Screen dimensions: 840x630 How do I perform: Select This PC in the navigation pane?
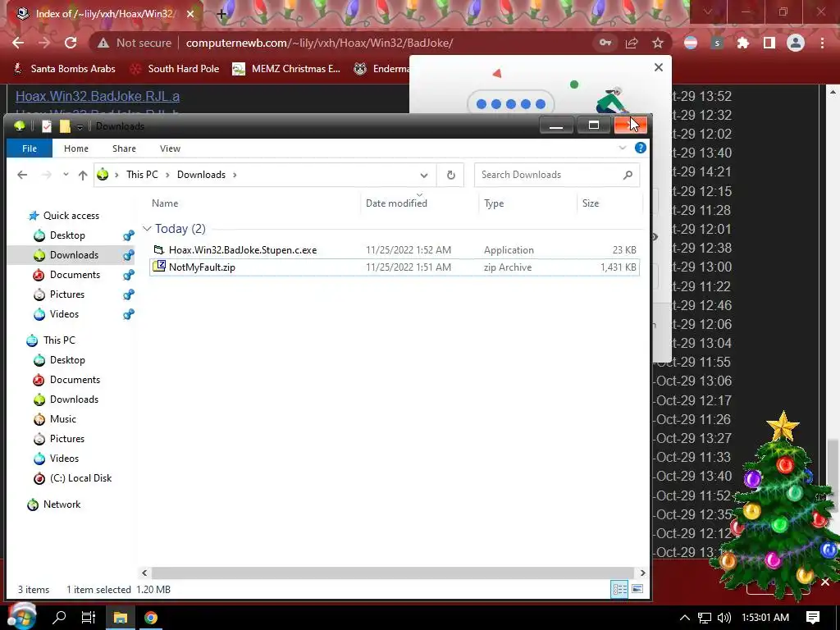point(59,340)
